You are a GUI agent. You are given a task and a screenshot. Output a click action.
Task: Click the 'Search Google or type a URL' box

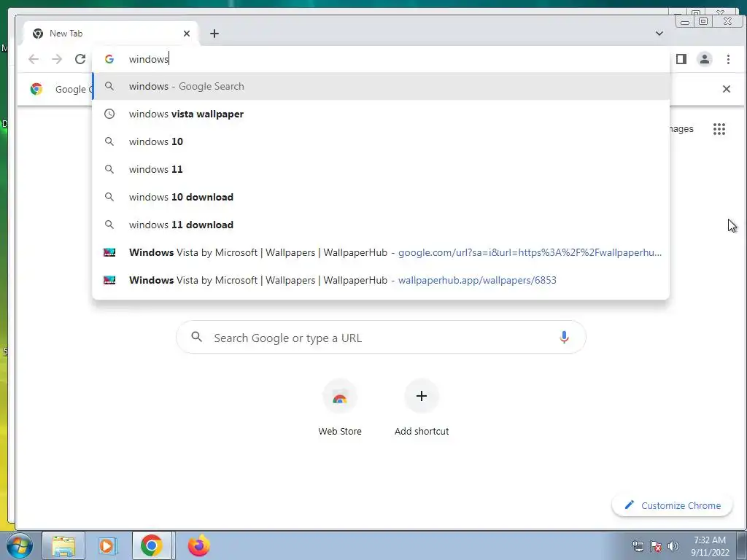[x=381, y=337]
